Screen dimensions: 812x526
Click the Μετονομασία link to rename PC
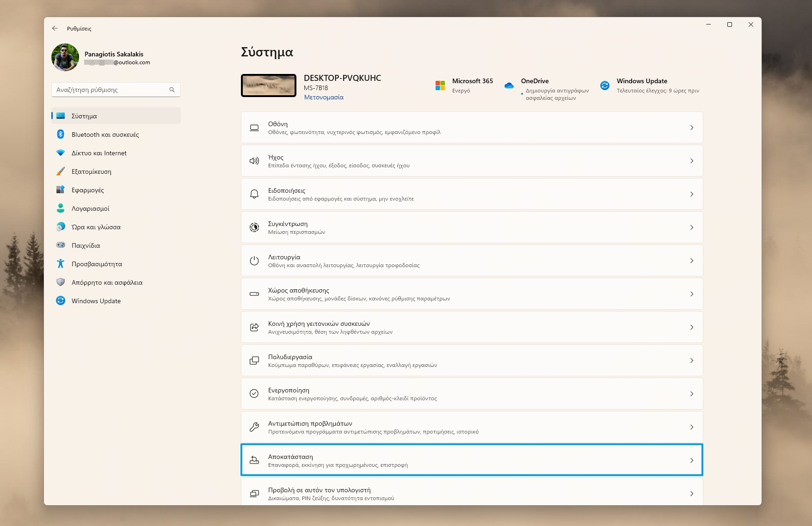(324, 98)
